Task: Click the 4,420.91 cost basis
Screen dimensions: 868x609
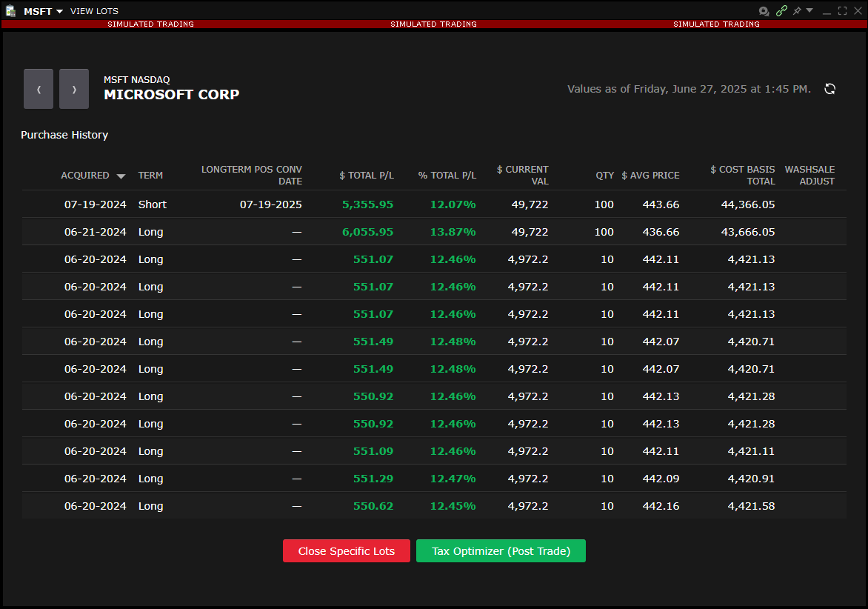Action: click(751, 479)
